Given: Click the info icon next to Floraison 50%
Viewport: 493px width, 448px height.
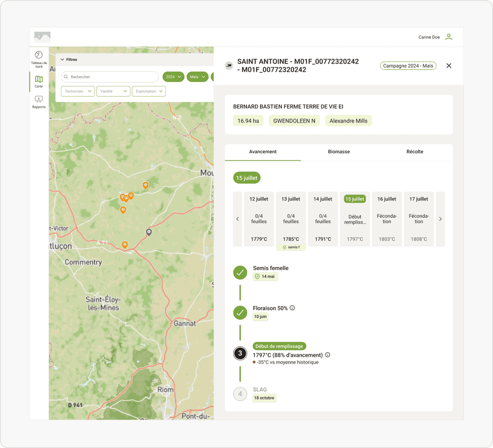Looking at the screenshot, I should (x=292, y=308).
